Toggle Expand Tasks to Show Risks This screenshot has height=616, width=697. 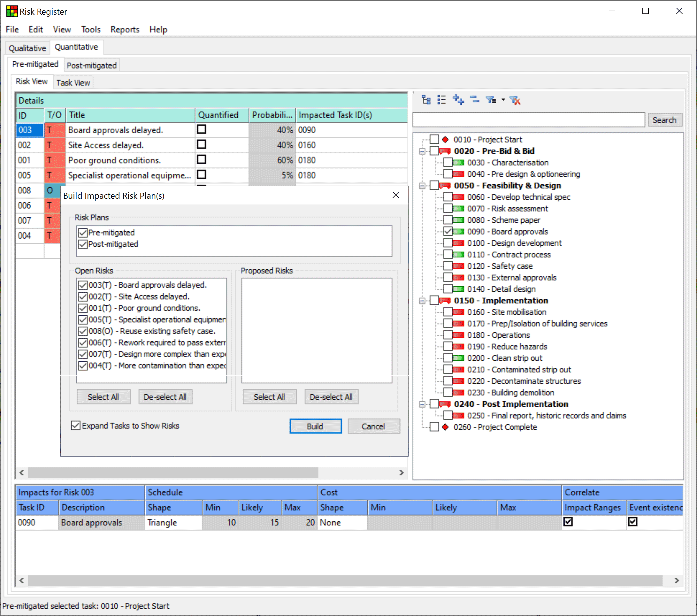[76, 425]
